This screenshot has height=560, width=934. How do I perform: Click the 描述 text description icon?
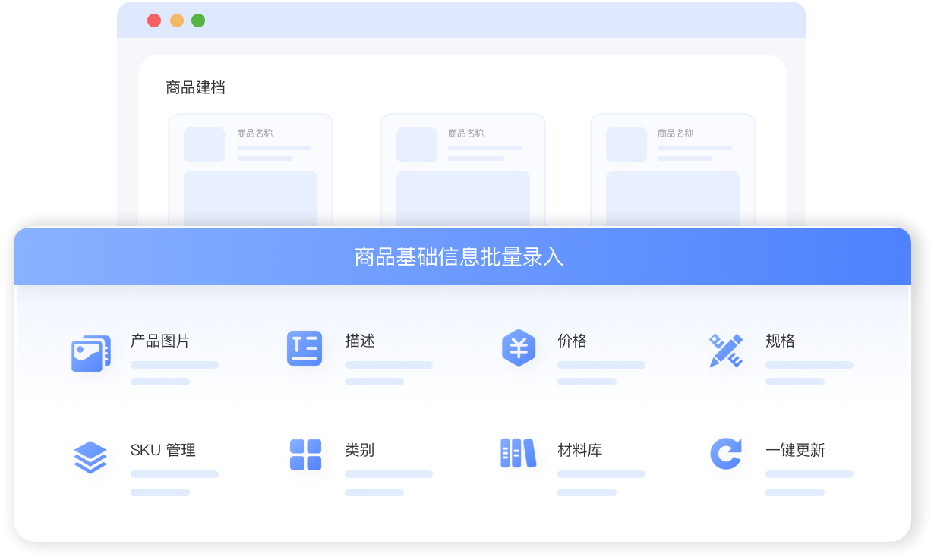304,348
